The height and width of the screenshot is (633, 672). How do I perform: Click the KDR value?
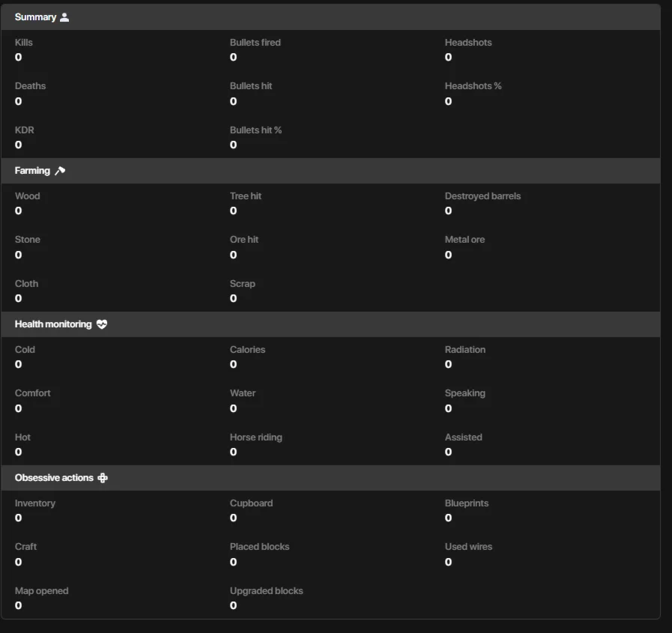click(19, 145)
